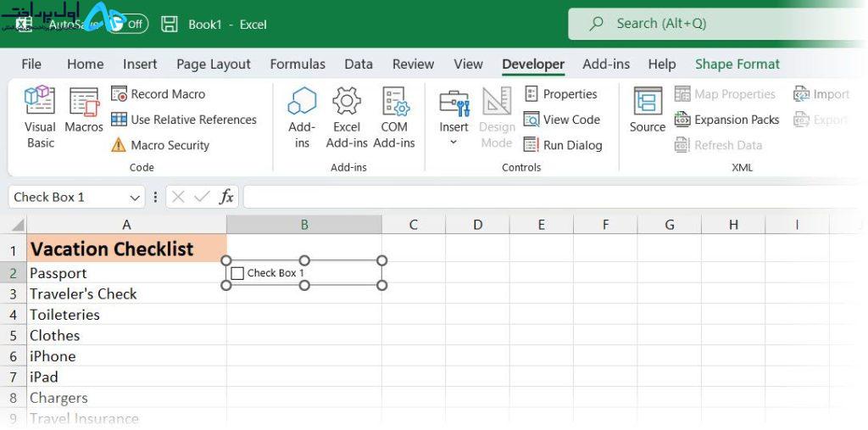Click the Save icon in title bar
Image resolution: width=868 pixels, height=430 pixels.
(x=170, y=24)
